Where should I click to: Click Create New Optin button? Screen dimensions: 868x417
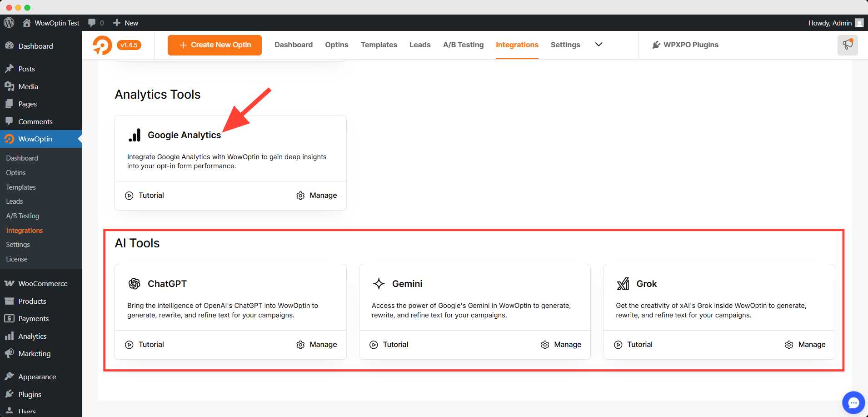[x=215, y=45]
